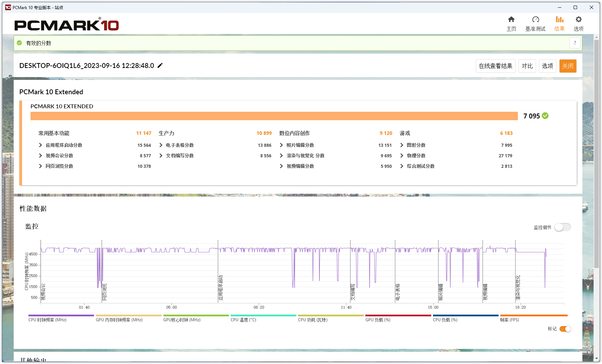Select the GPU核心时钟 (MHz) legend swatch
The width and height of the screenshot is (602, 364).
[196, 316]
